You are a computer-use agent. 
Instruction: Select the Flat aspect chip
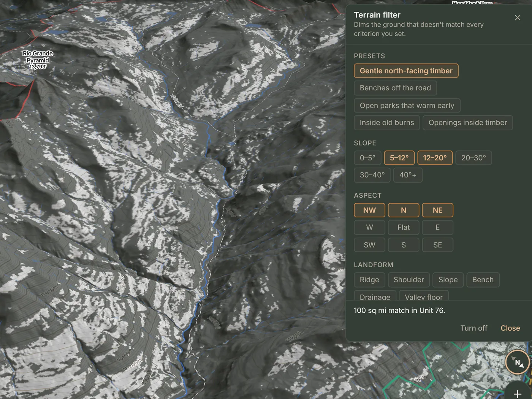[404, 227]
